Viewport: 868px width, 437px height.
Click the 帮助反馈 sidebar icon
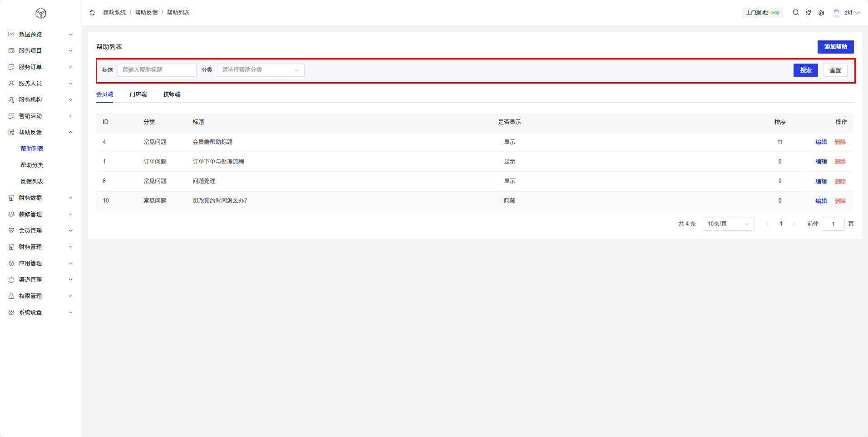11,133
